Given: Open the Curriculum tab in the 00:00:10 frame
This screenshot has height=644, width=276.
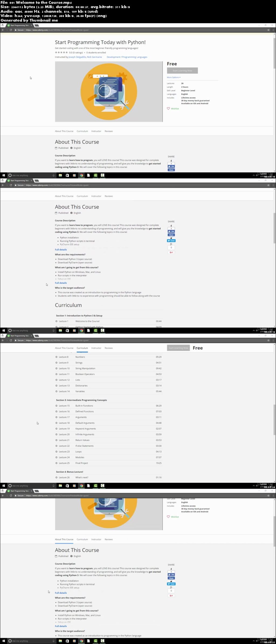Looking at the screenshot, I should pyautogui.click(x=82, y=131).
